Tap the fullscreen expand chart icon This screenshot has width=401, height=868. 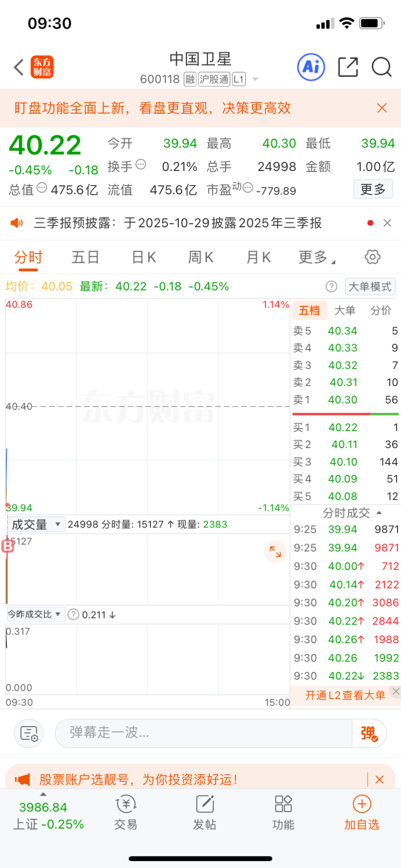tap(275, 551)
